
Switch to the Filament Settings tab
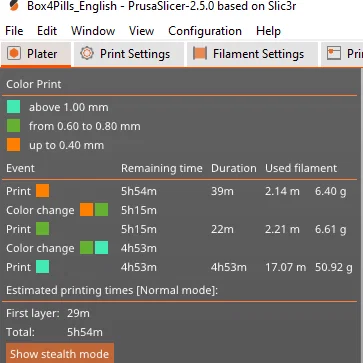252,54
